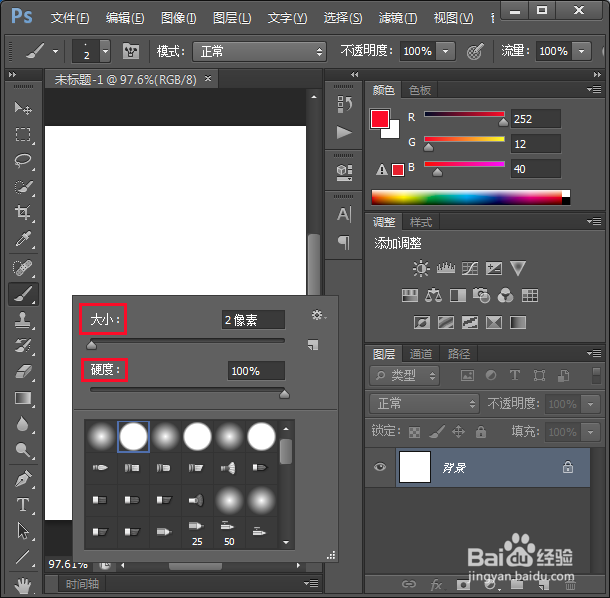Select the Dodge tool
Viewport: 610px width, 598px height.
tap(23, 450)
